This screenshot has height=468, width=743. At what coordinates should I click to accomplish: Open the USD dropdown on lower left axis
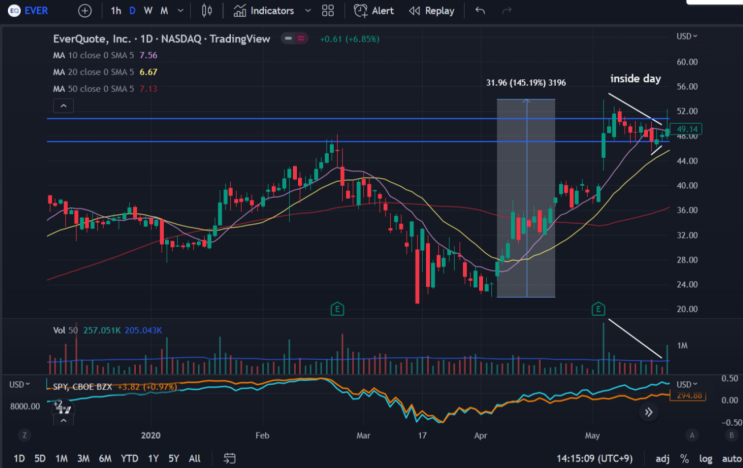pos(19,385)
